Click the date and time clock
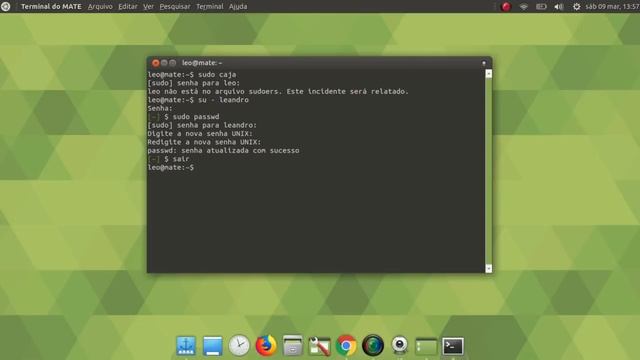The image size is (640, 360). point(612,7)
